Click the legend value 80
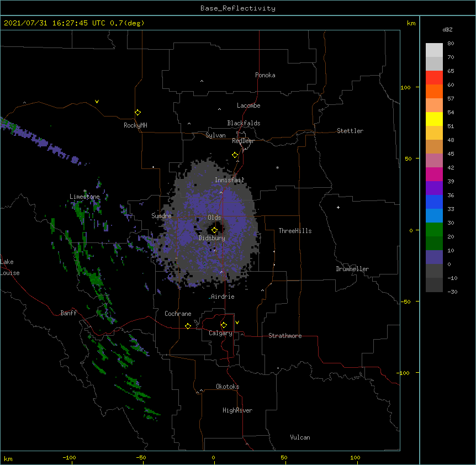 pyautogui.click(x=451, y=44)
